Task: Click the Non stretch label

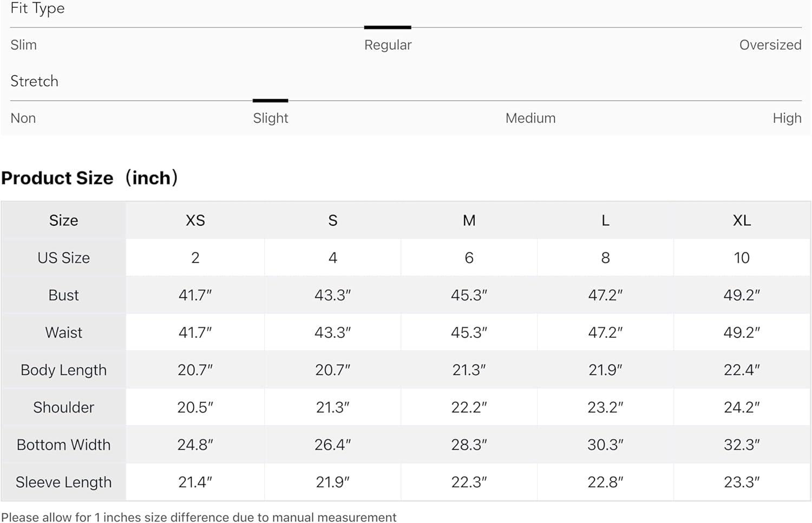Action: tap(23, 118)
